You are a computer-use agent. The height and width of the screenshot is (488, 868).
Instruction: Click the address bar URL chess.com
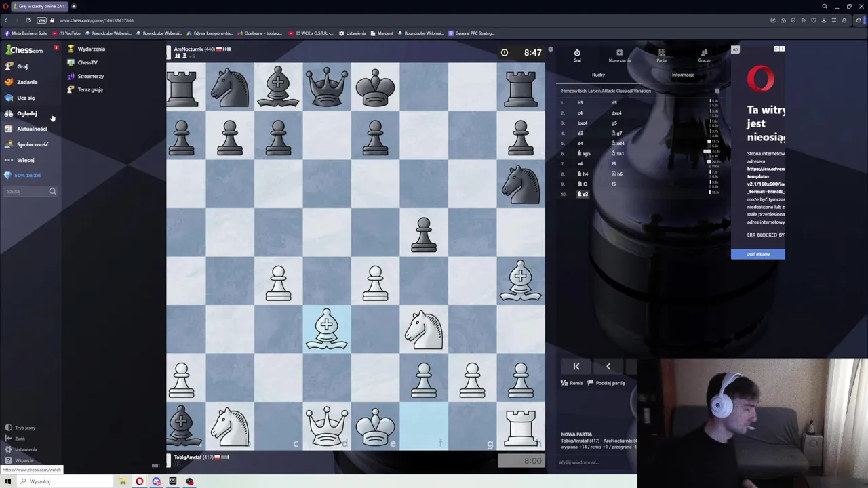(96, 20)
